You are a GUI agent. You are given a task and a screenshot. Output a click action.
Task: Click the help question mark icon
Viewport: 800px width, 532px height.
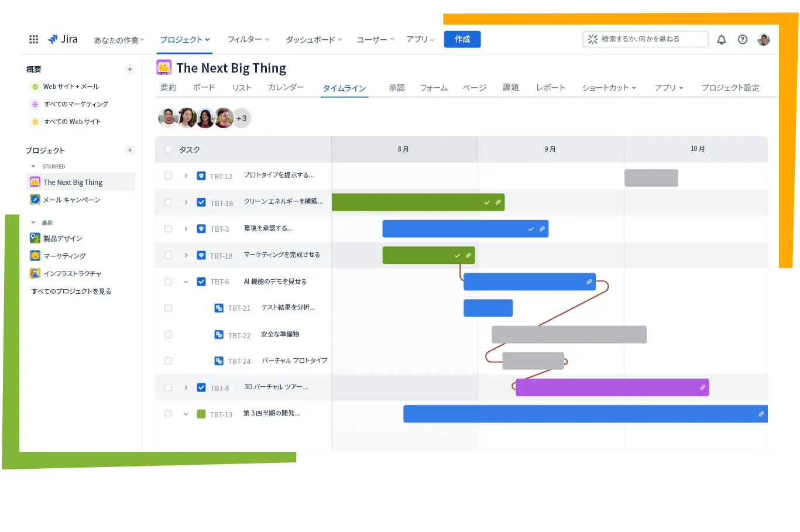click(x=743, y=40)
